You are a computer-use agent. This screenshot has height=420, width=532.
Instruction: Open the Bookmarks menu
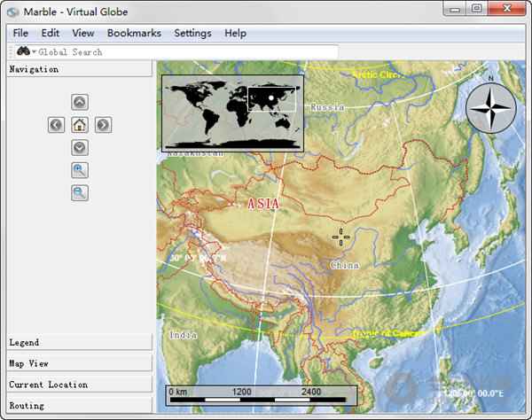click(134, 33)
